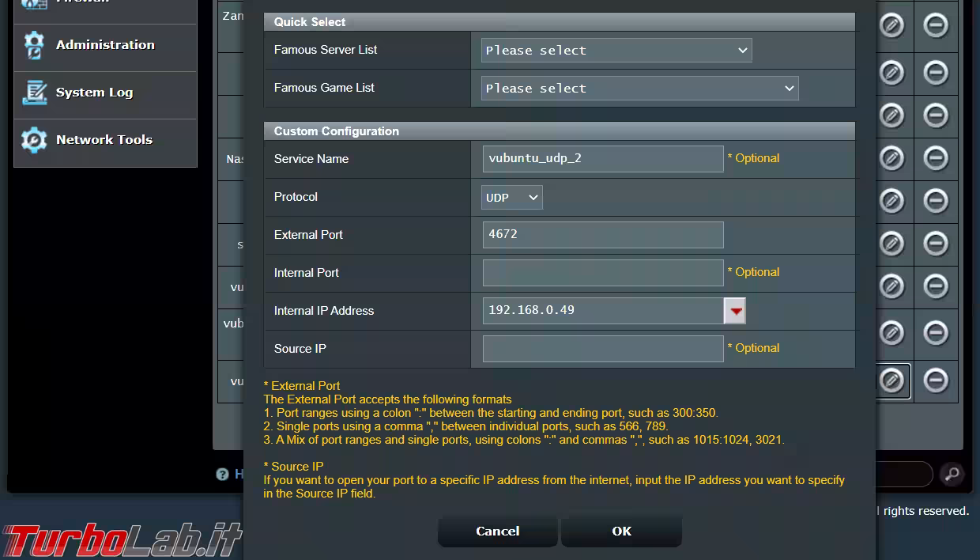Screen dimensions: 980x560
Task: Click the empty Source IP field
Action: (602, 349)
